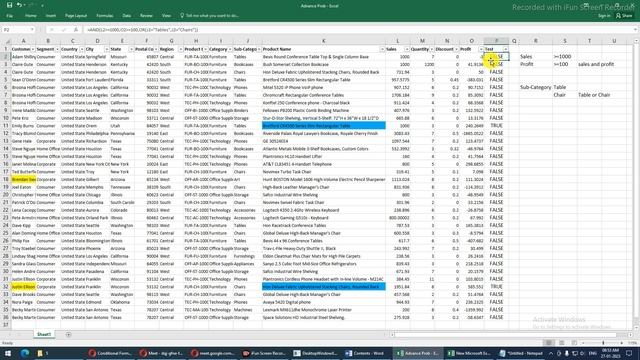Expand the Name Box dropdown arrow
The height and width of the screenshot is (360, 640).
pyautogui.click(x=32, y=30)
